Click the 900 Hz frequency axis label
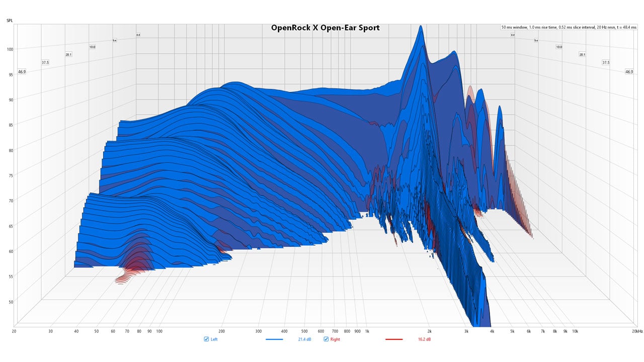 tap(358, 331)
